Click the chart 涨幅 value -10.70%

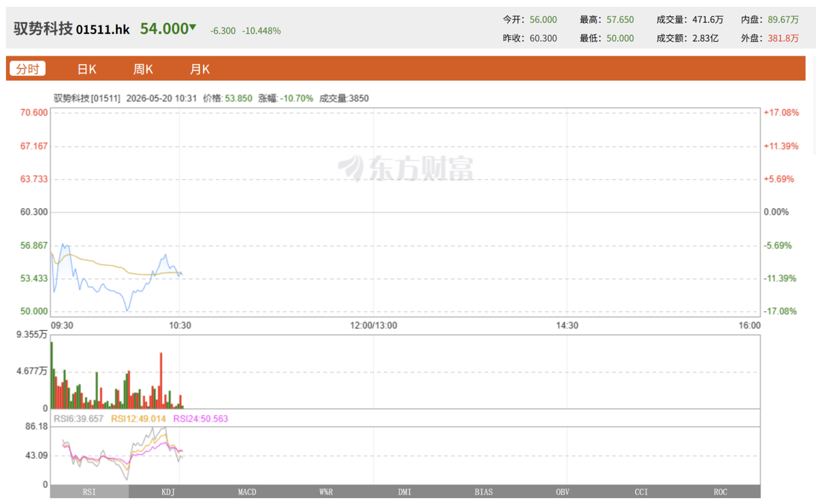point(296,98)
